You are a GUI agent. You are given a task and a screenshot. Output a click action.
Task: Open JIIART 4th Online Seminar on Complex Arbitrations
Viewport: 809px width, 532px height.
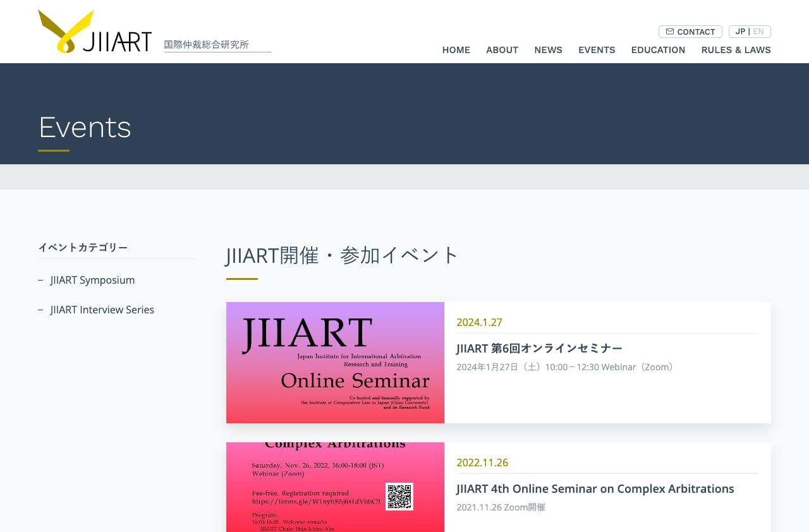click(595, 488)
